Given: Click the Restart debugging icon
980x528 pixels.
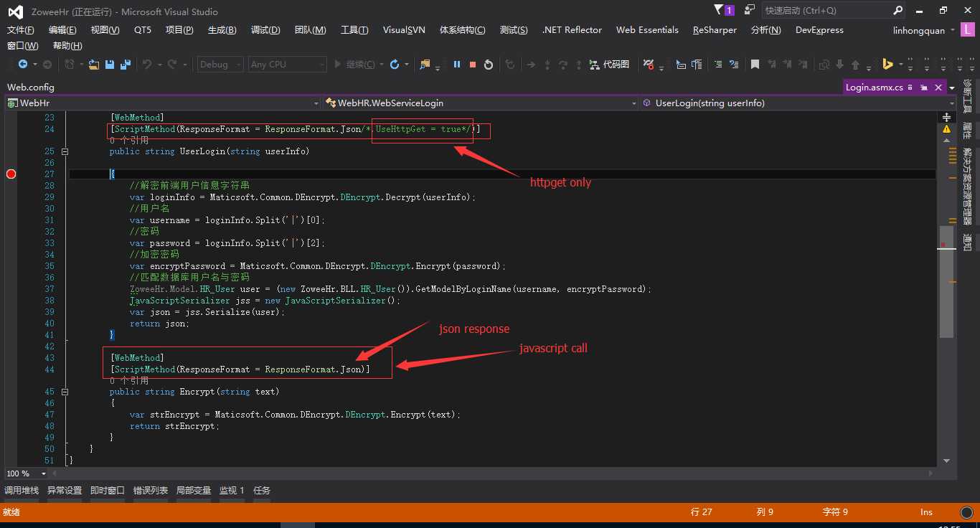Looking at the screenshot, I should [489, 65].
